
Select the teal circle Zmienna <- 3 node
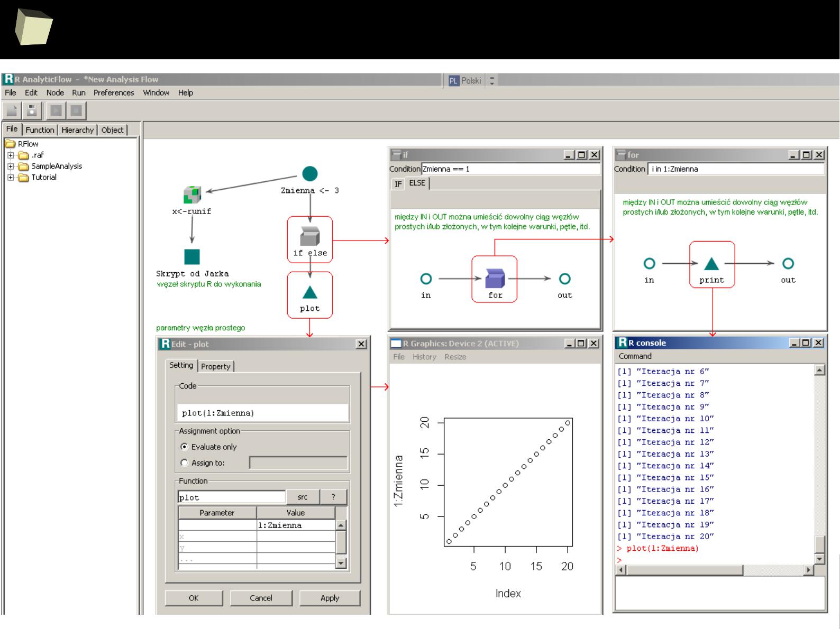[x=310, y=173]
